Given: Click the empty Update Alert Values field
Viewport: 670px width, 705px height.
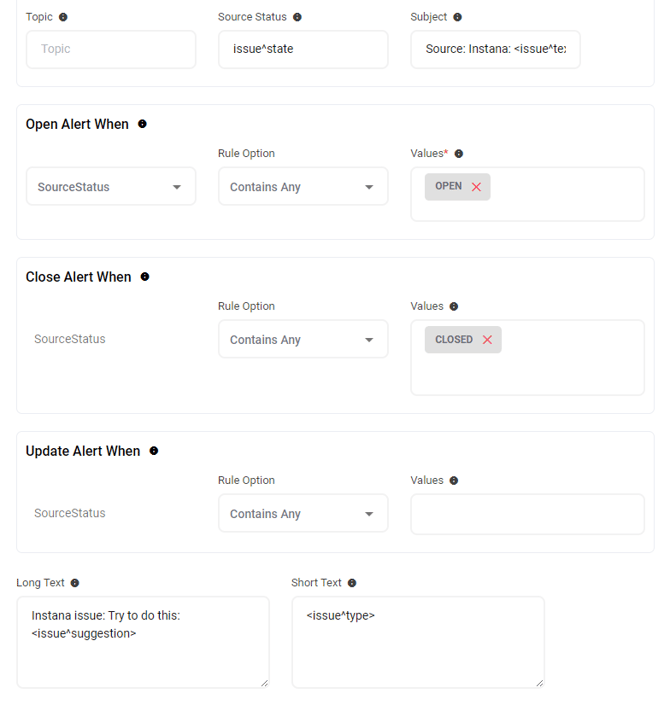Looking at the screenshot, I should (527, 514).
